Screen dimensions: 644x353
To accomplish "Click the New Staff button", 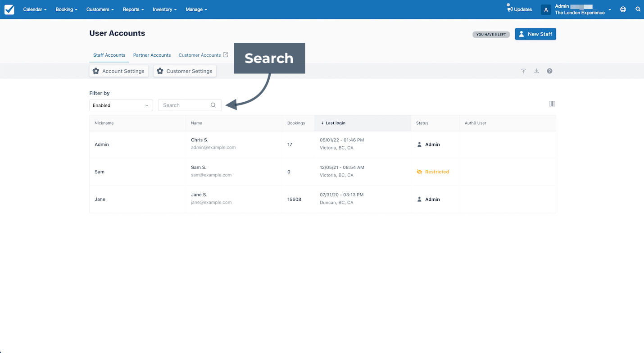I will click(x=535, y=34).
